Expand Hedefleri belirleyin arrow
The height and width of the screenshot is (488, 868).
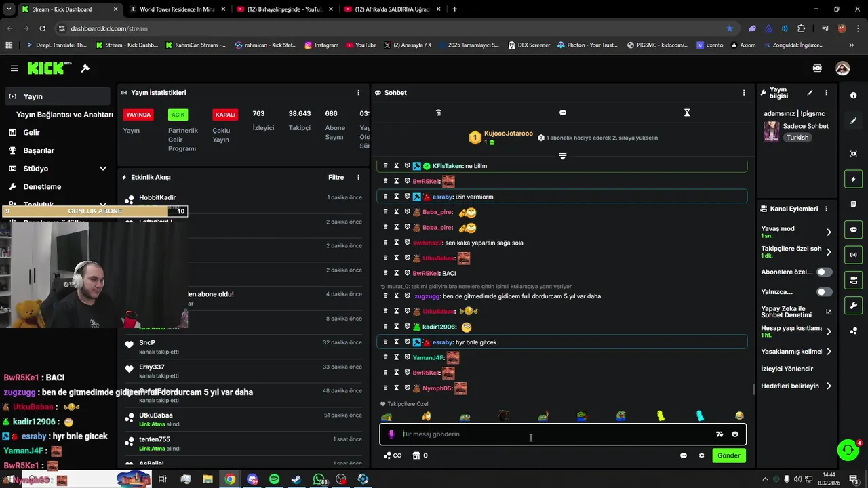(x=829, y=386)
